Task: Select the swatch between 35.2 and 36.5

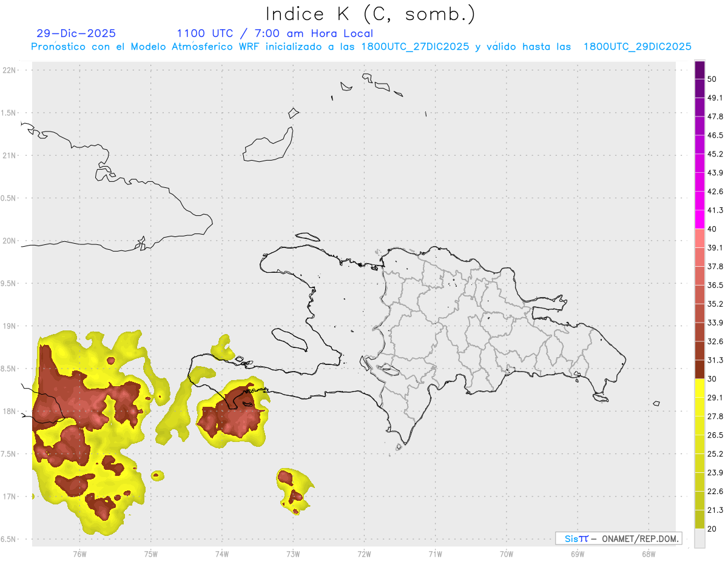Action: (699, 295)
